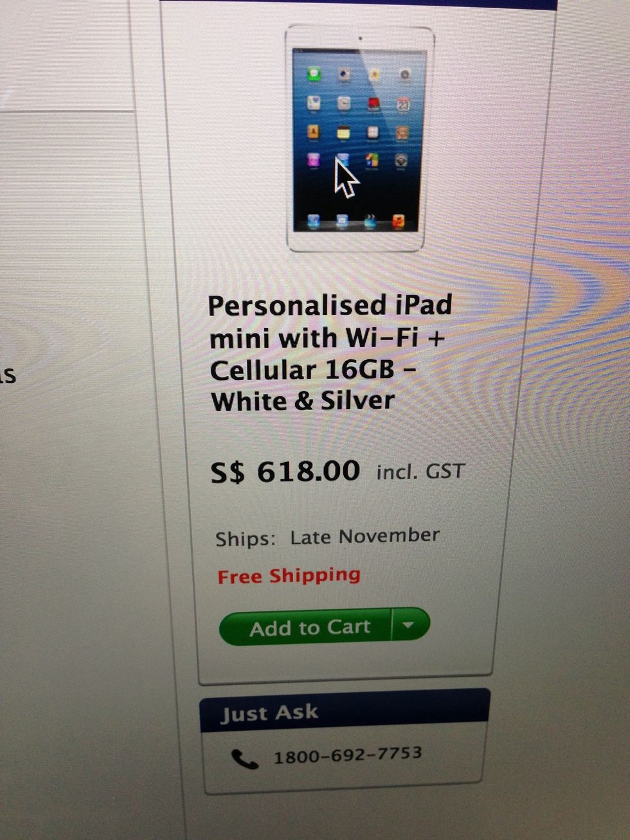
Task: Click the purple iTunes icon on iPad screen
Action: [314, 160]
